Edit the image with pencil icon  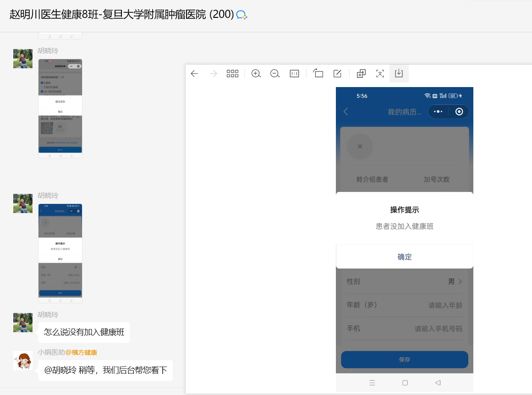pyautogui.click(x=337, y=74)
